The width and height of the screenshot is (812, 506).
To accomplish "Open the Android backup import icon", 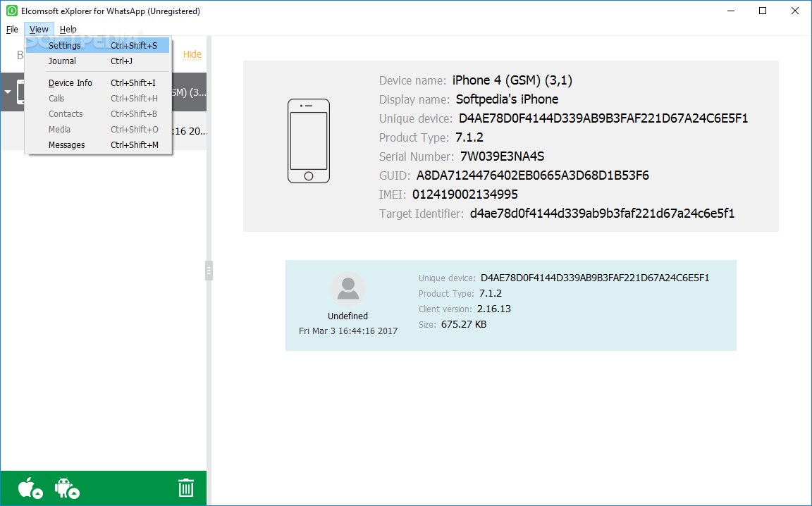I will pos(67,488).
